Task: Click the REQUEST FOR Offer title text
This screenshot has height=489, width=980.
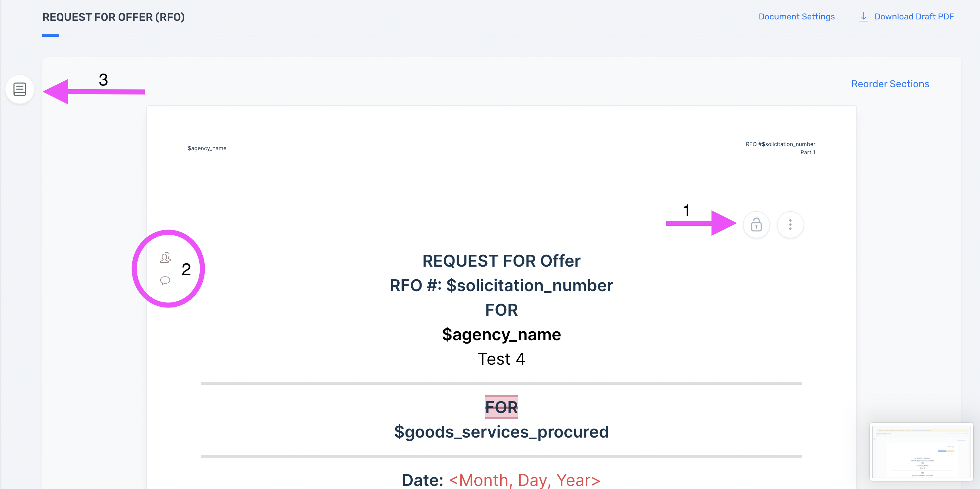Action: 501,261
